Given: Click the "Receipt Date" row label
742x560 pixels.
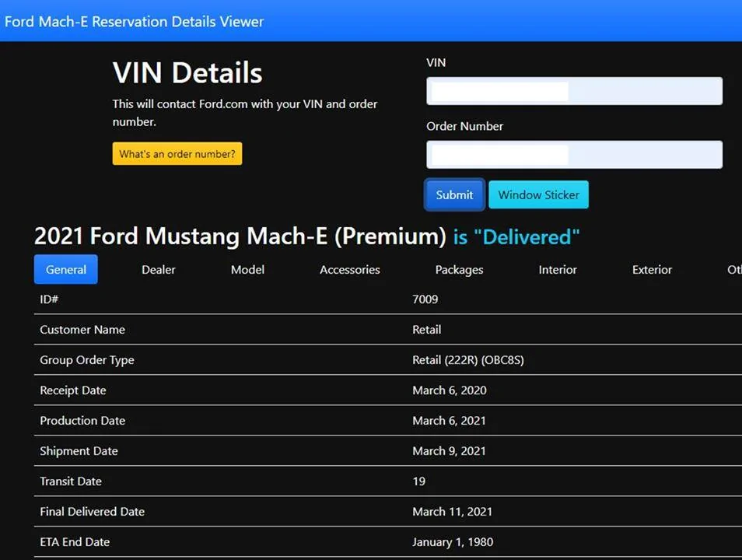Looking at the screenshot, I should (73, 390).
